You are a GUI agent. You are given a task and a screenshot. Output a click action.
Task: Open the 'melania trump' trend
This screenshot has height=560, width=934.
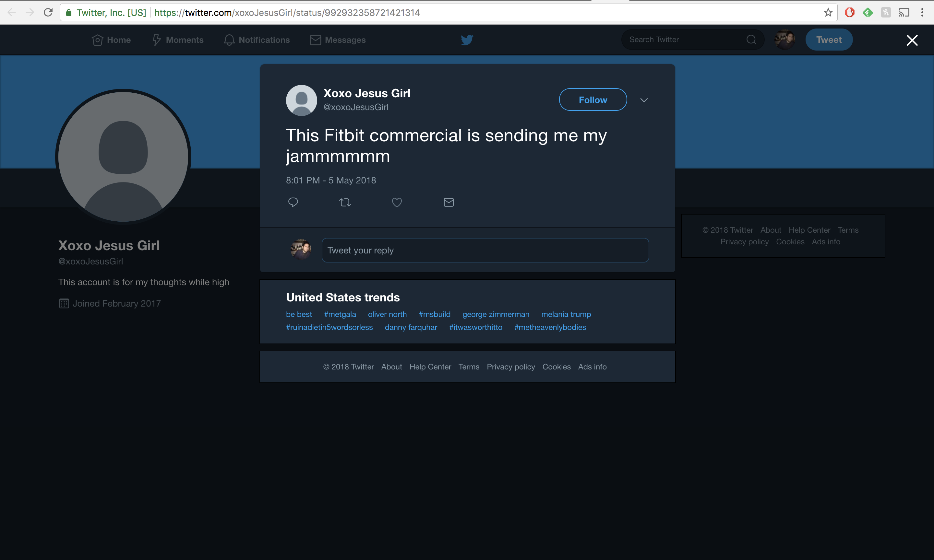click(x=566, y=314)
